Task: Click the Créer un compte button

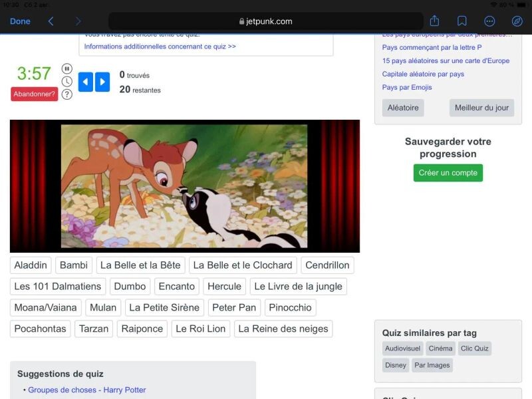Action: [x=448, y=173]
